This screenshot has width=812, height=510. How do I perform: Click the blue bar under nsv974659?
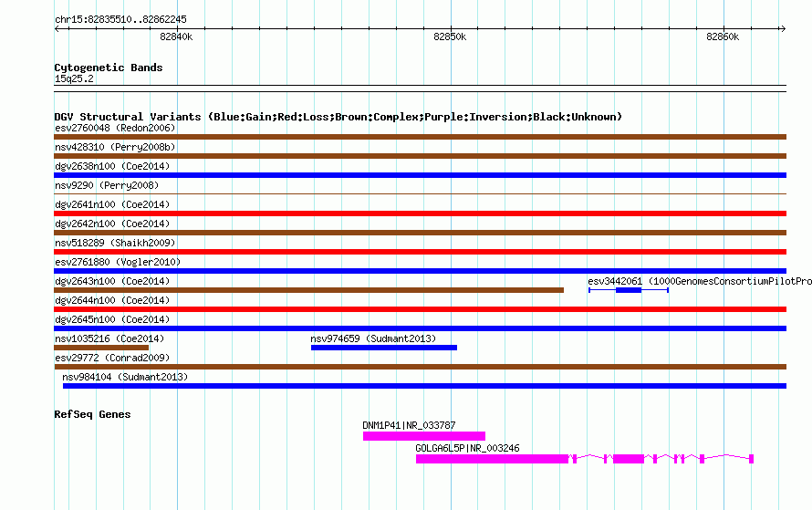[x=384, y=348]
